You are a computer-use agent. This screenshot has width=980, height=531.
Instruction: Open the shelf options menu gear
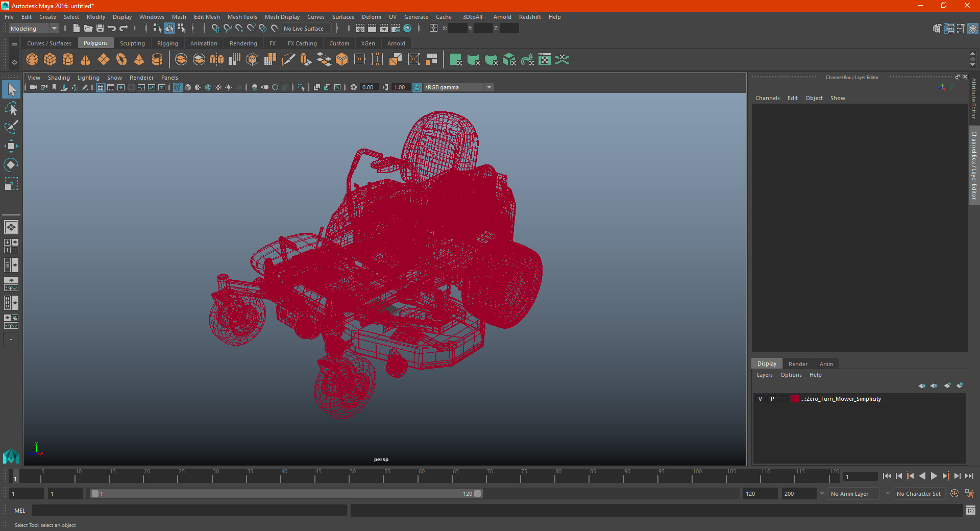pyautogui.click(x=14, y=62)
